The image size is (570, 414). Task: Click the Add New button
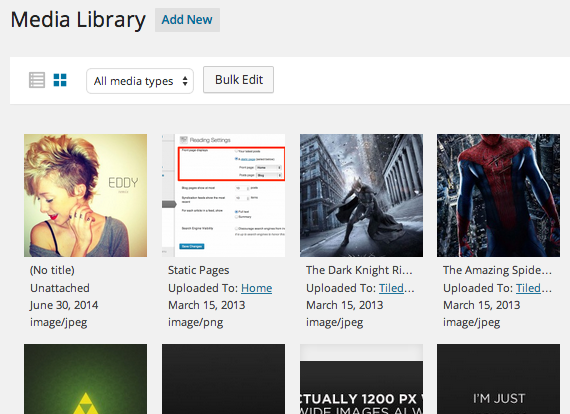[x=187, y=20]
